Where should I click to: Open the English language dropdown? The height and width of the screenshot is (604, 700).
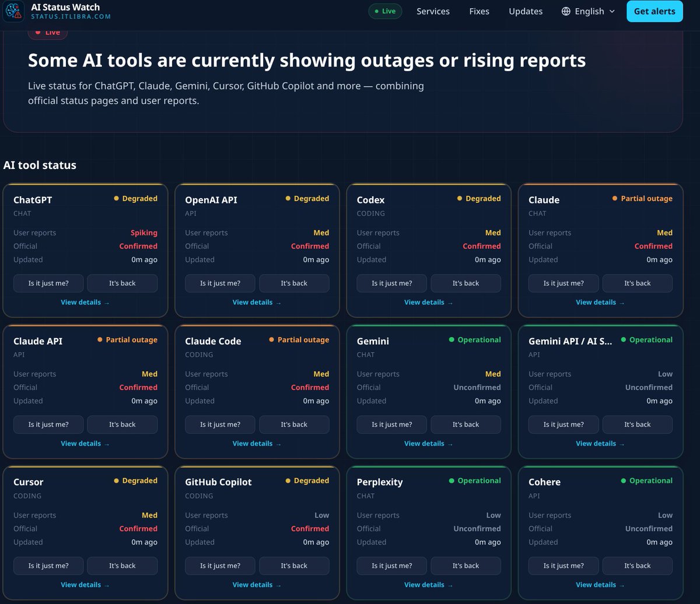coord(588,11)
